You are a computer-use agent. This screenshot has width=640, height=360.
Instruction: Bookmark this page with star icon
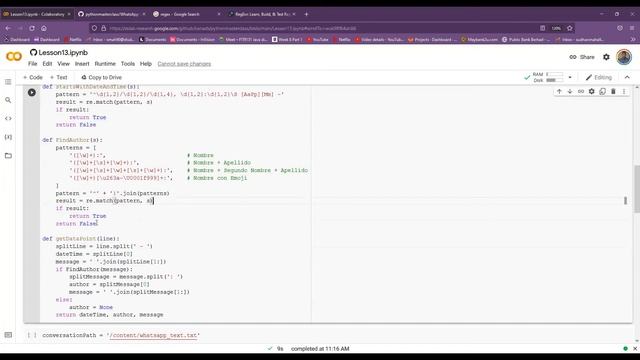pos(570,28)
